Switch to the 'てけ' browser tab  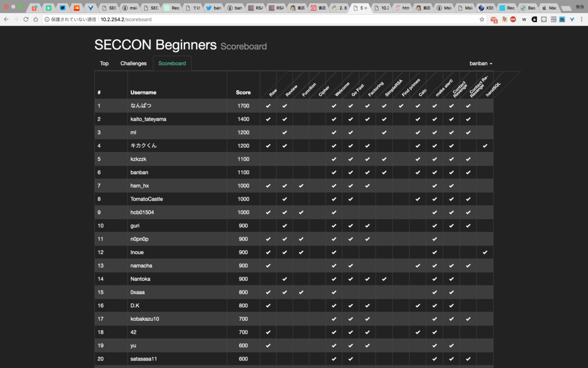[x=193, y=7]
